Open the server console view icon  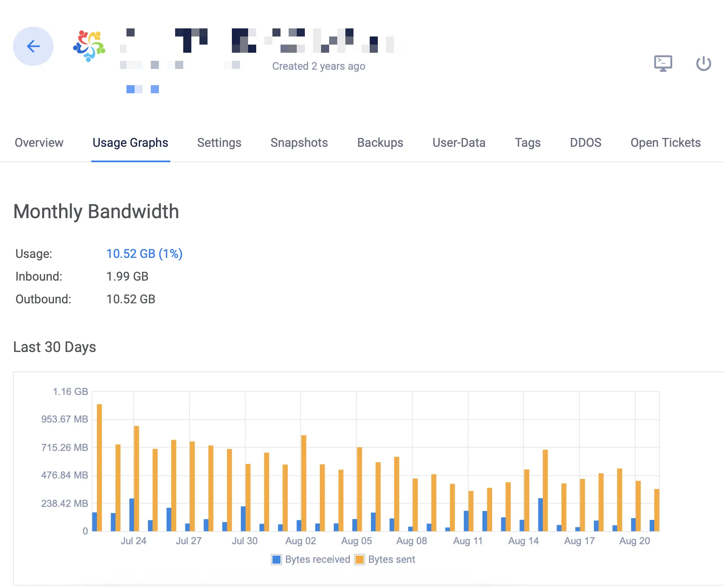(x=663, y=64)
